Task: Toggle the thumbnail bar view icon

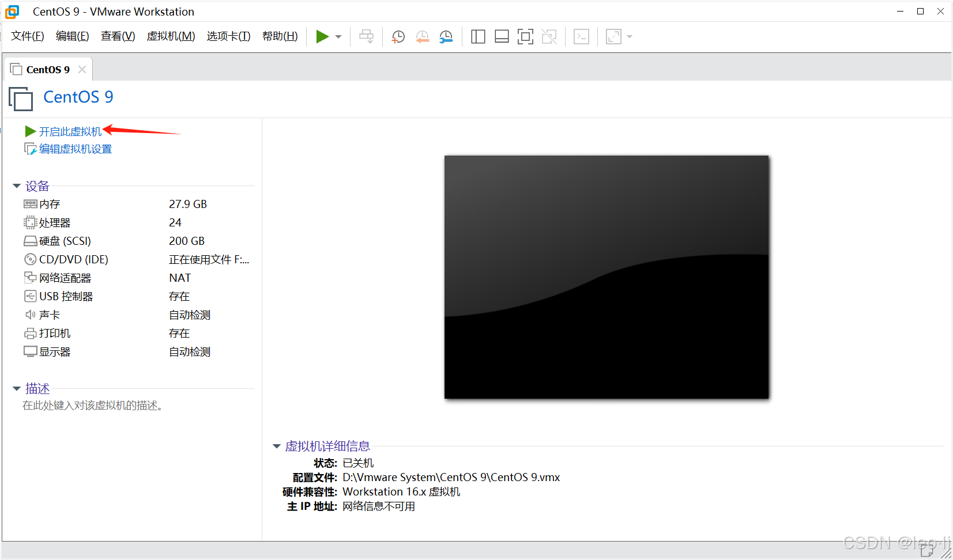Action: pyautogui.click(x=502, y=37)
